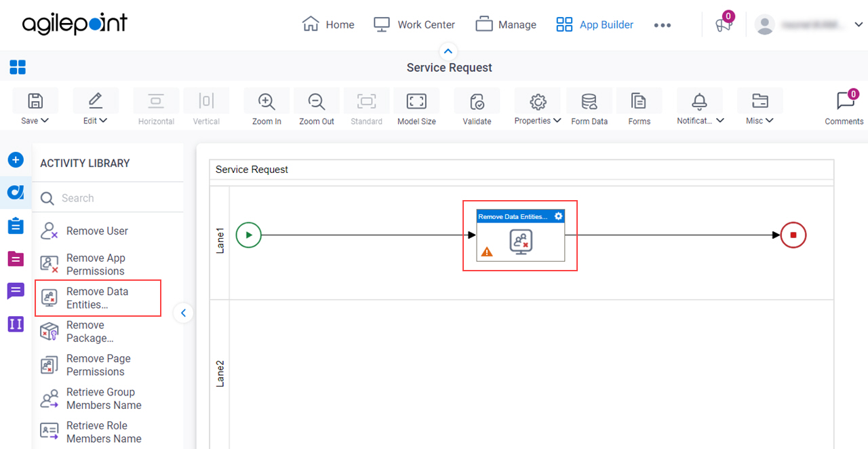
Task: Open Form Data
Action: click(589, 108)
